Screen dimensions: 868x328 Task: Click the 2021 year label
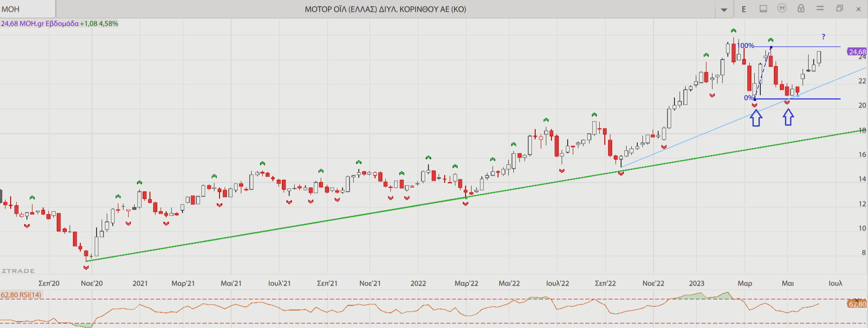pyautogui.click(x=140, y=283)
